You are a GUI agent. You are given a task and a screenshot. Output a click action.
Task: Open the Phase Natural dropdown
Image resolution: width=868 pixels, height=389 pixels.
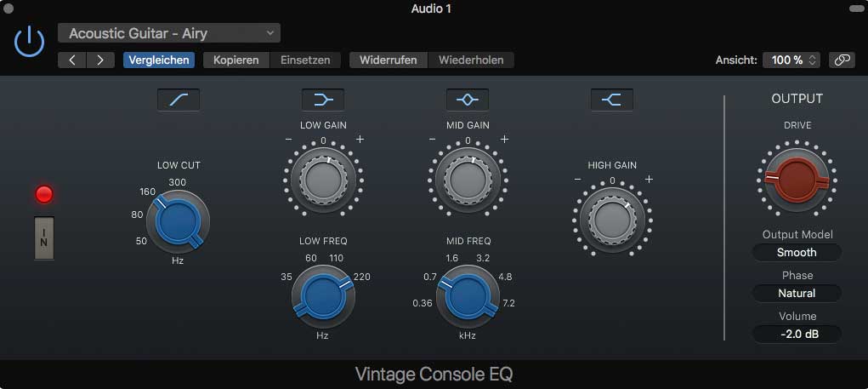coord(797,293)
